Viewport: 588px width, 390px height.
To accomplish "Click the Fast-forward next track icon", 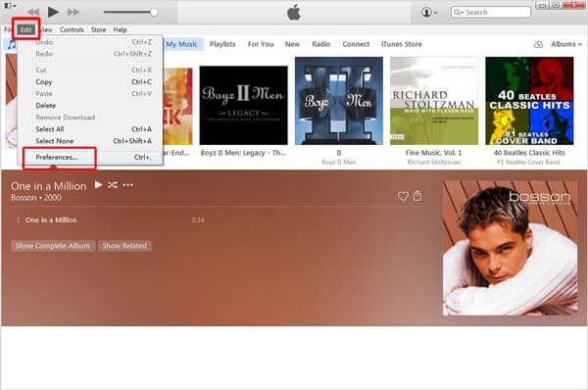I will pyautogui.click(x=73, y=13).
